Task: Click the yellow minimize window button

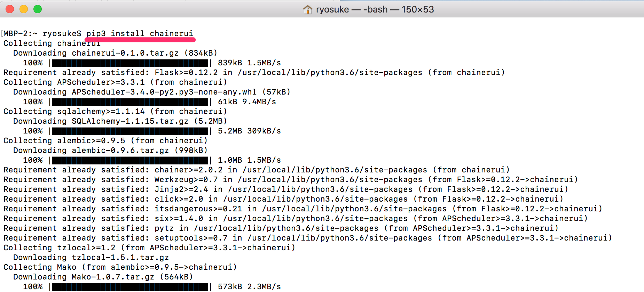Action: click(x=24, y=9)
